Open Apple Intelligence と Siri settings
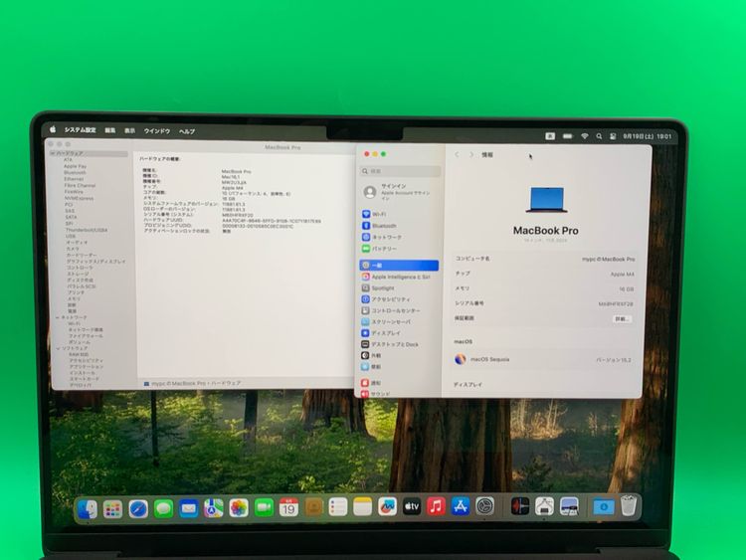Screen dimensions: 746x560 [399, 277]
